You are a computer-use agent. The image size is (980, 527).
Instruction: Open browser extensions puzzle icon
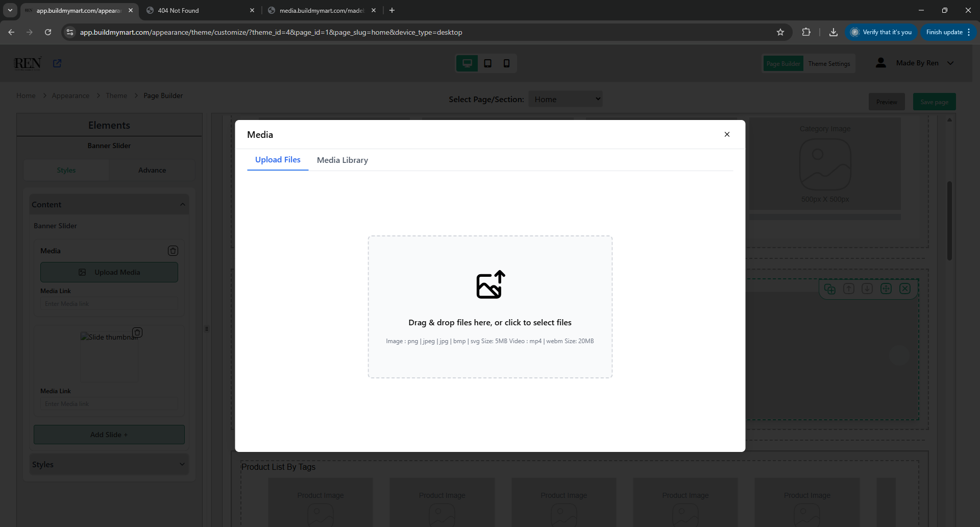806,32
